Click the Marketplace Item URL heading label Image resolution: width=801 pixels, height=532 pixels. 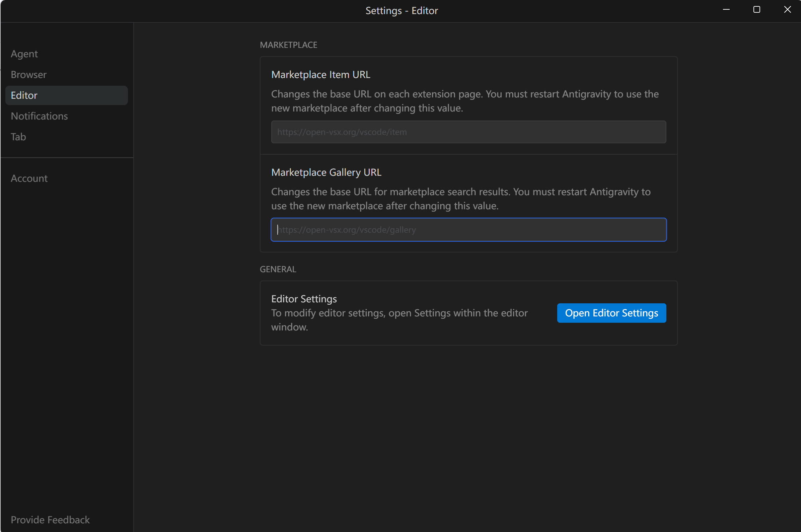click(x=320, y=74)
